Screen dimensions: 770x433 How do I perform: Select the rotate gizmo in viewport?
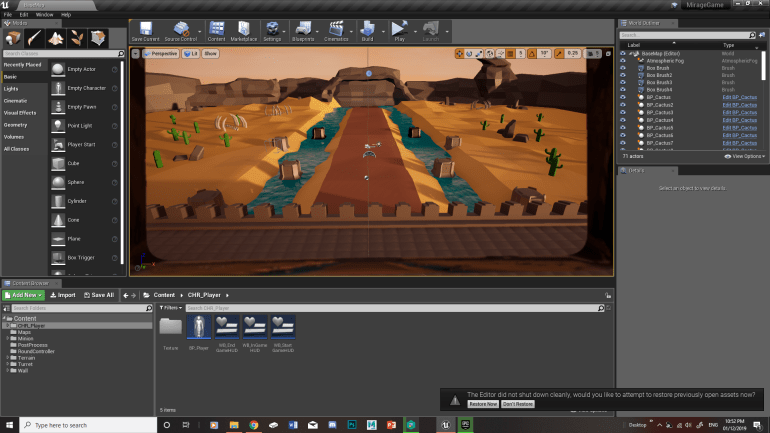point(469,54)
